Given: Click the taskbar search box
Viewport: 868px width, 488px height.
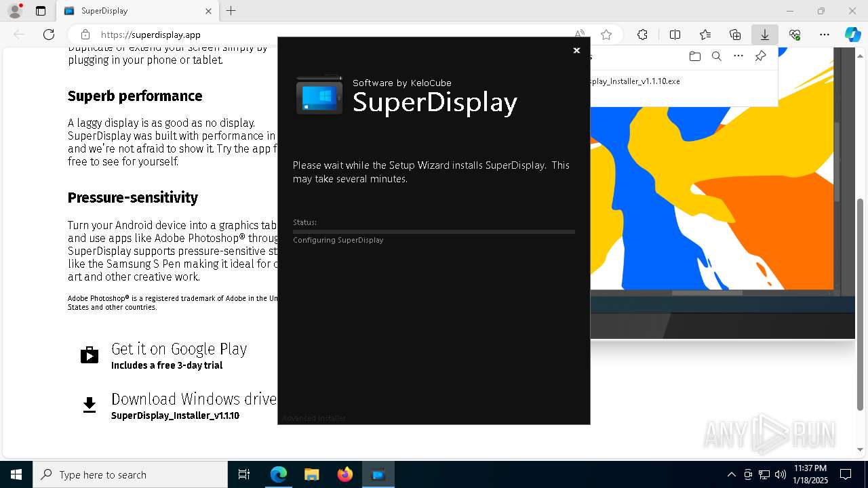Looking at the screenshot, I should coord(130,474).
